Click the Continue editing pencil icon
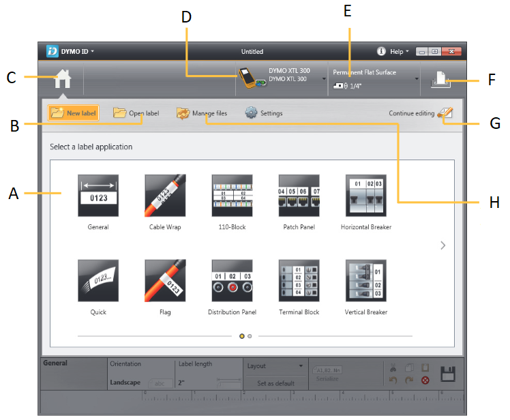 [445, 113]
